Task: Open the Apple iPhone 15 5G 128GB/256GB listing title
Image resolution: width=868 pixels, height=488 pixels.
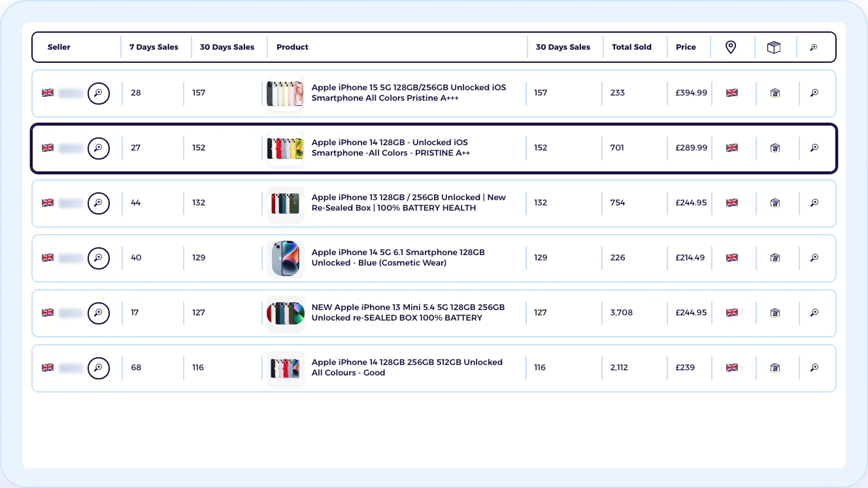Action: click(x=409, y=93)
